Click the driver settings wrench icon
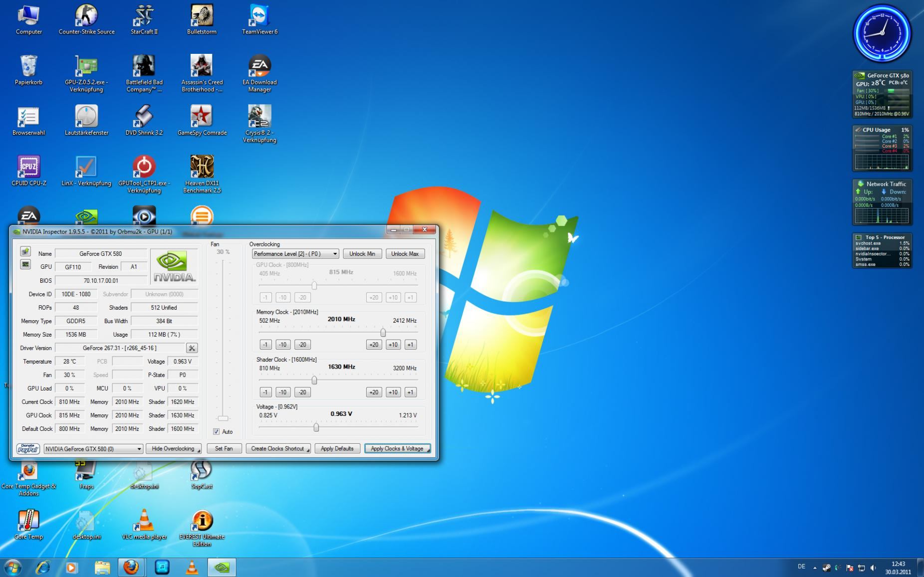Viewport: 924px width, 577px height. click(x=192, y=348)
